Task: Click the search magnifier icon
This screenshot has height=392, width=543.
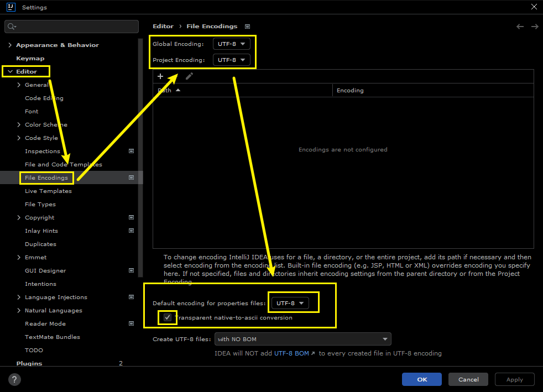Action: (x=12, y=27)
